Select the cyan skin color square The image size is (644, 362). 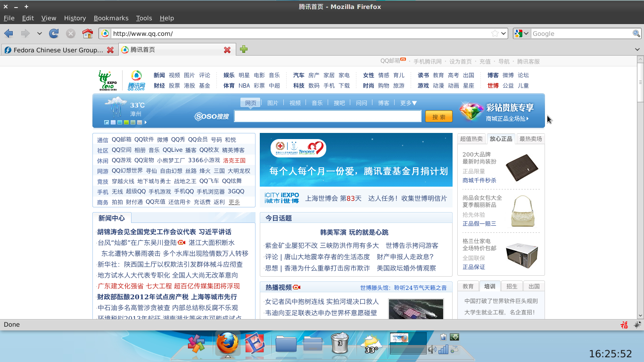(120, 123)
